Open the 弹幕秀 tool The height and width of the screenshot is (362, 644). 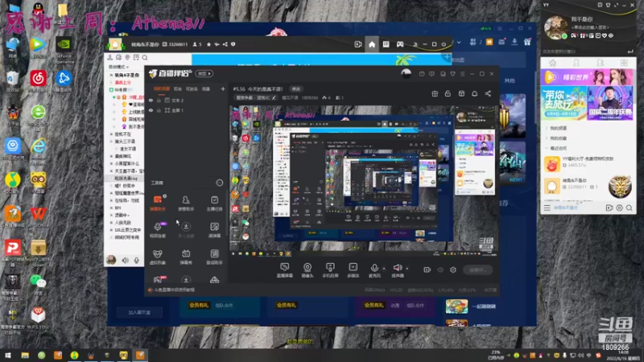click(x=186, y=257)
